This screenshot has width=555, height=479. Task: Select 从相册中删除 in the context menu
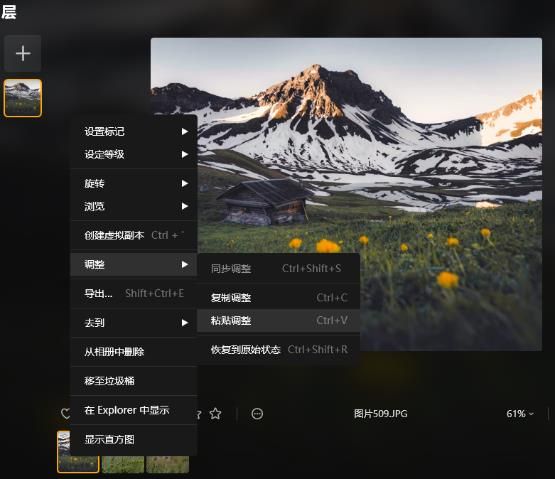(134, 352)
